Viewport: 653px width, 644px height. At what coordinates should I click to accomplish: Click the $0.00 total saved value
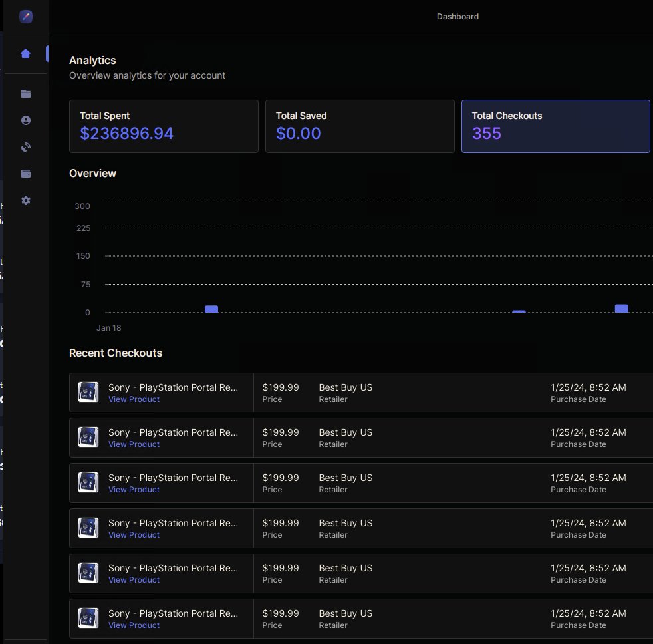tap(298, 134)
